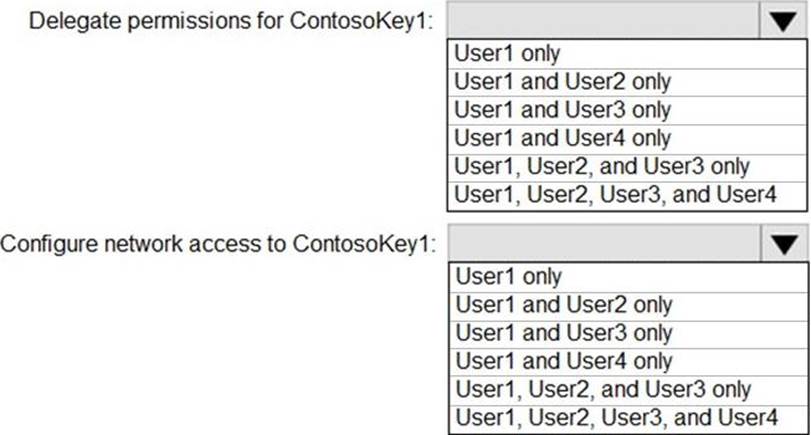
Task: Select 'User1 only' under Delegate permissions
Action: click(507, 53)
